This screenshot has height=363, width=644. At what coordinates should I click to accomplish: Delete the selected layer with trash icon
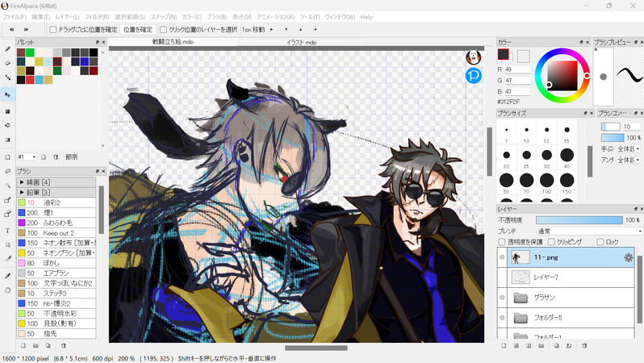(584, 346)
